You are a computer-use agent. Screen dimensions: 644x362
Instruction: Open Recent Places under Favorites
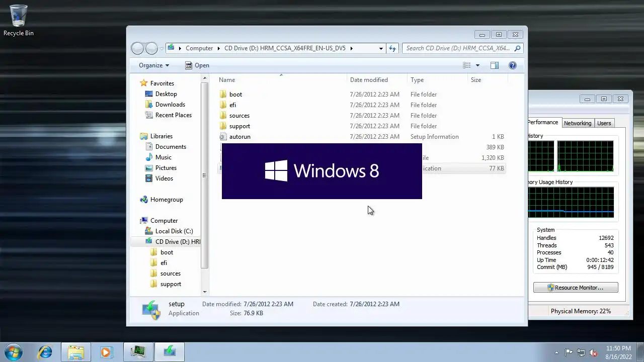click(174, 115)
